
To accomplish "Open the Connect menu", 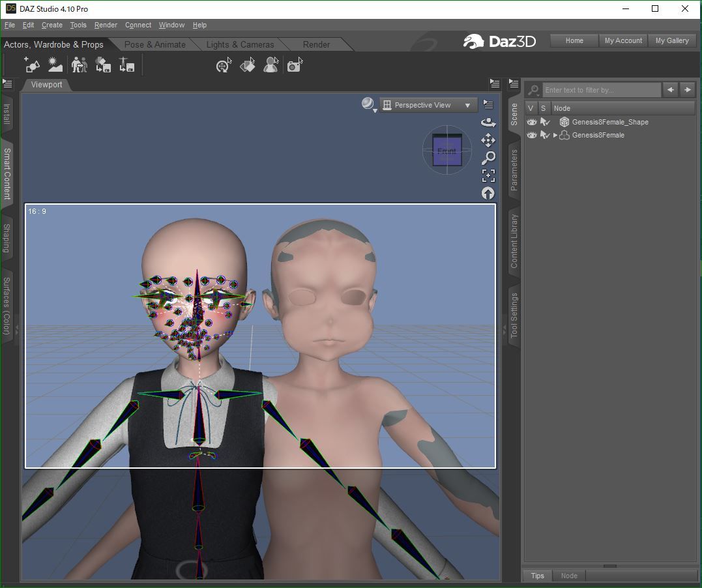I will coord(138,25).
